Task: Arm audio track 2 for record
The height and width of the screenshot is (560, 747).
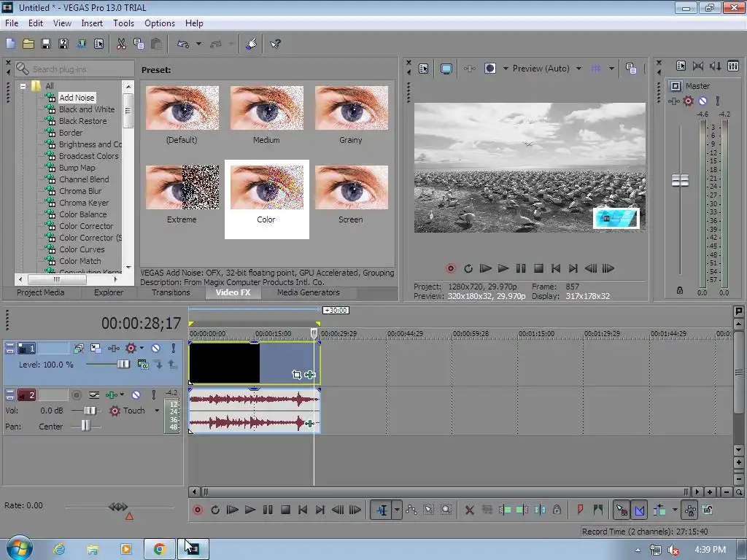Action: (x=76, y=394)
